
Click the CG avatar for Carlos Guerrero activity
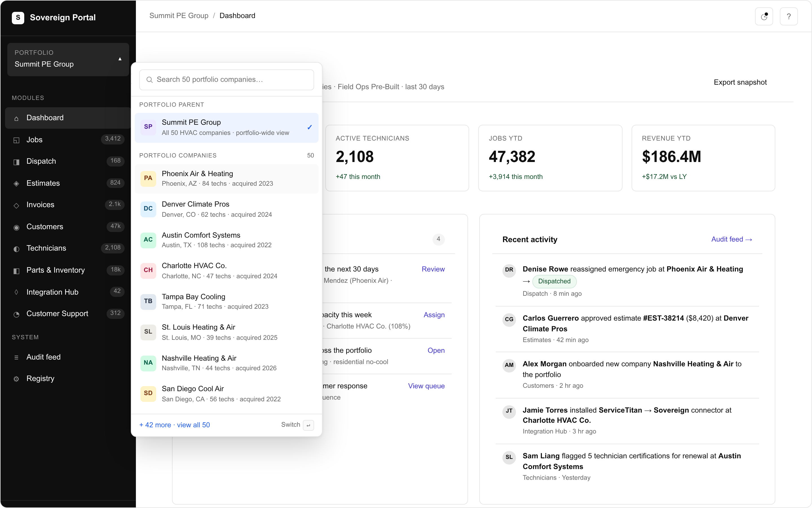tap(509, 319)
